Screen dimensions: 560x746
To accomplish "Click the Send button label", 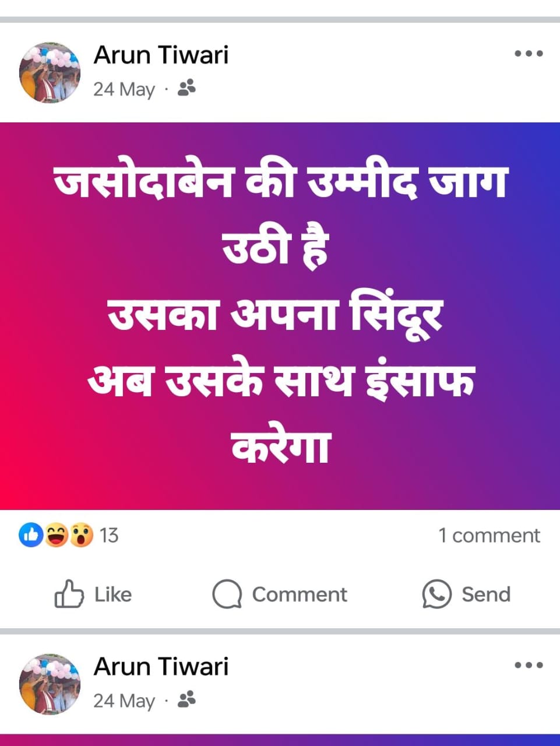I will [486, 594].
